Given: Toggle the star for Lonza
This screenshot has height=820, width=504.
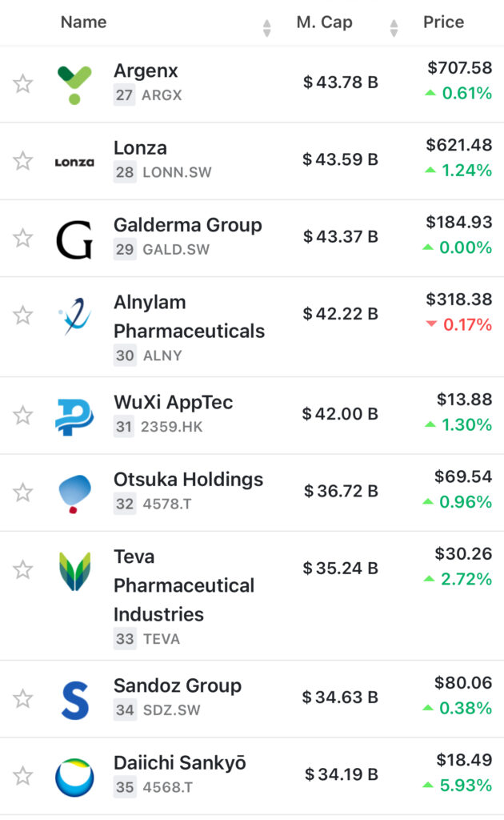Looking at the screenshot, I should (23, 161).
